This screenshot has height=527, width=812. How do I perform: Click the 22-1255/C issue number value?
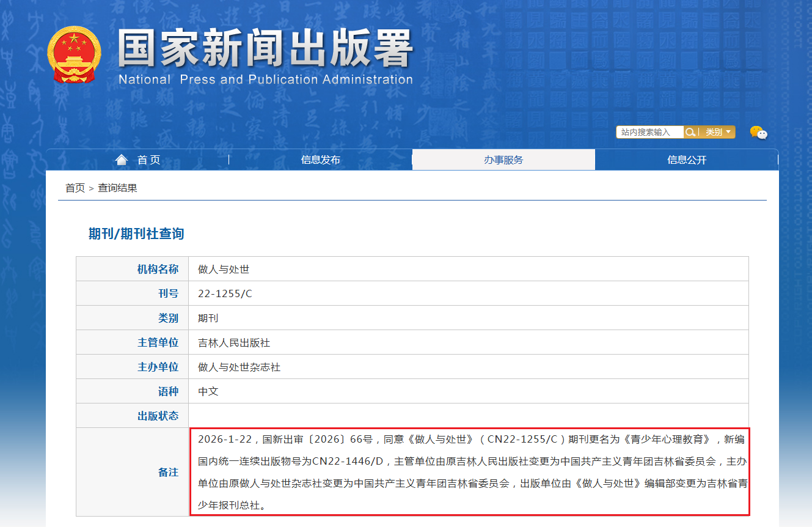tap(225, 293)
